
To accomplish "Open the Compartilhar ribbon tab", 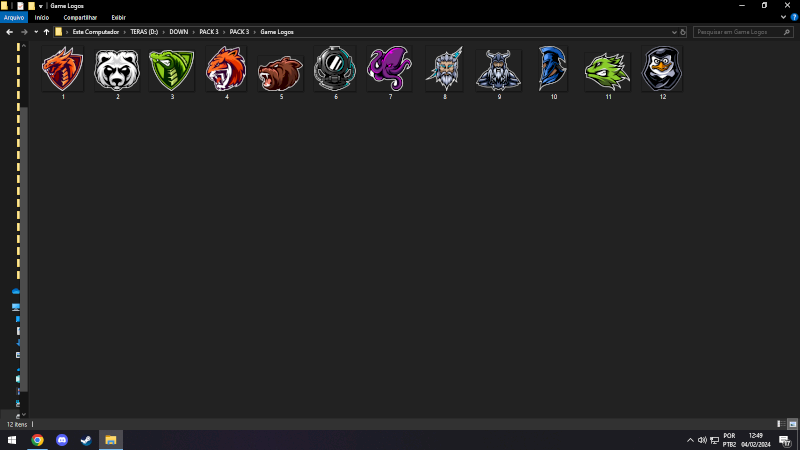I will (x=80, y=17).
